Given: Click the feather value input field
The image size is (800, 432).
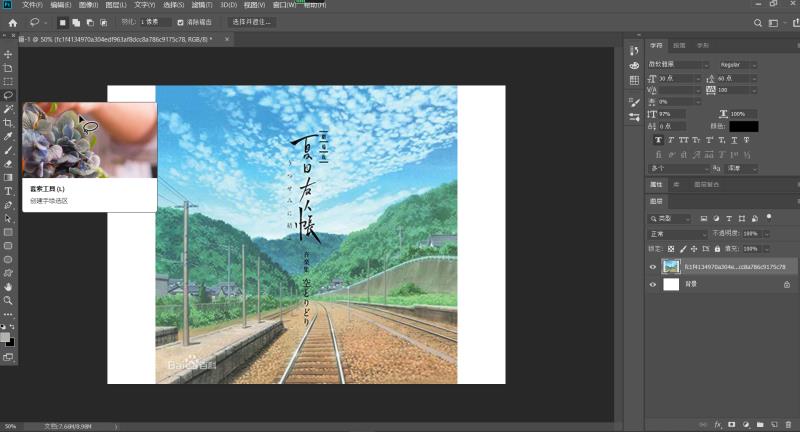Looking at the screenshot, I should (155, 22).
